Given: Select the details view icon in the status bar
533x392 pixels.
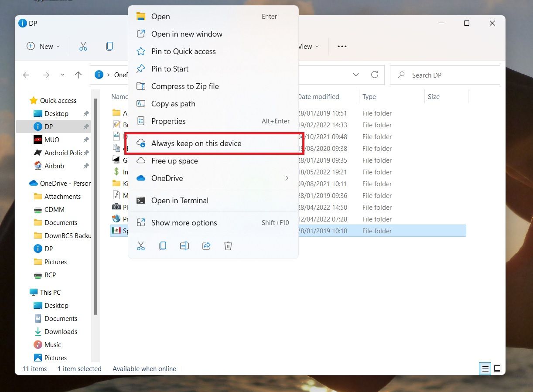Looking at the screenshot, I should (x=485, y=368).
